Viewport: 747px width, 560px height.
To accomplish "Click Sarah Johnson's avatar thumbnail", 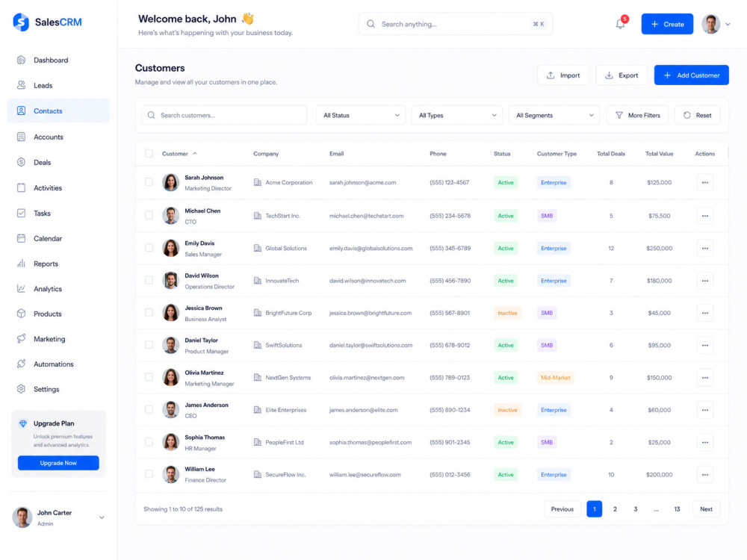I will click(170, 182).
